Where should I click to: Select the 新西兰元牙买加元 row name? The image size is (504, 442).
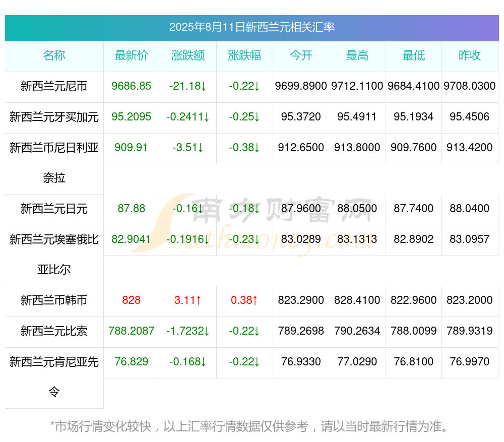point(54,117)
